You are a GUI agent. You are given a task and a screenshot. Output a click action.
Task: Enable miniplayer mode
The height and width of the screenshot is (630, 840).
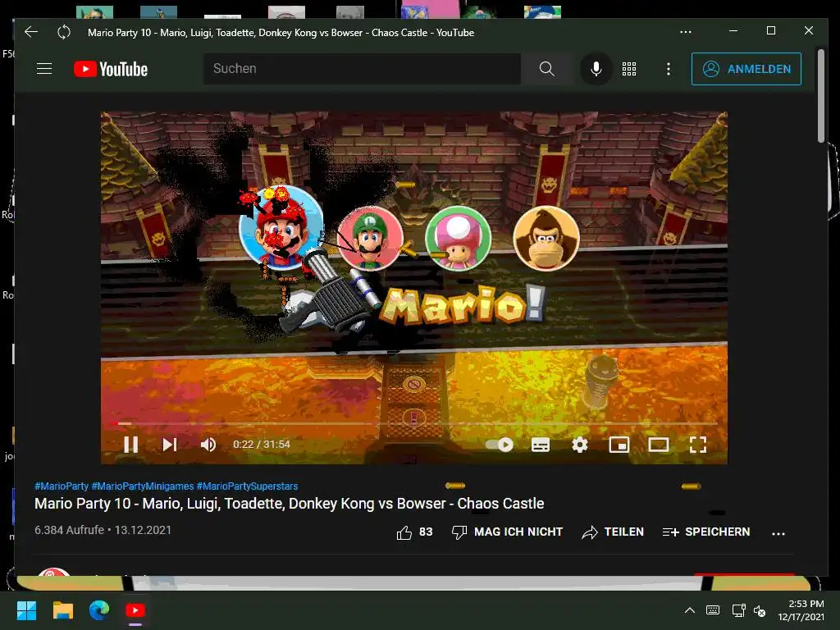point(619,445)
